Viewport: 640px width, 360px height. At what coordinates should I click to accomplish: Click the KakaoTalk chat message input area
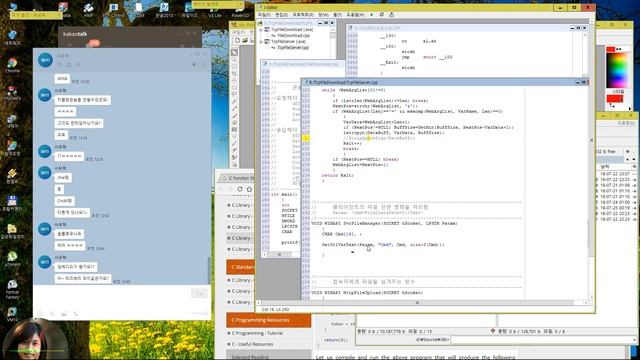click(110, 296)
